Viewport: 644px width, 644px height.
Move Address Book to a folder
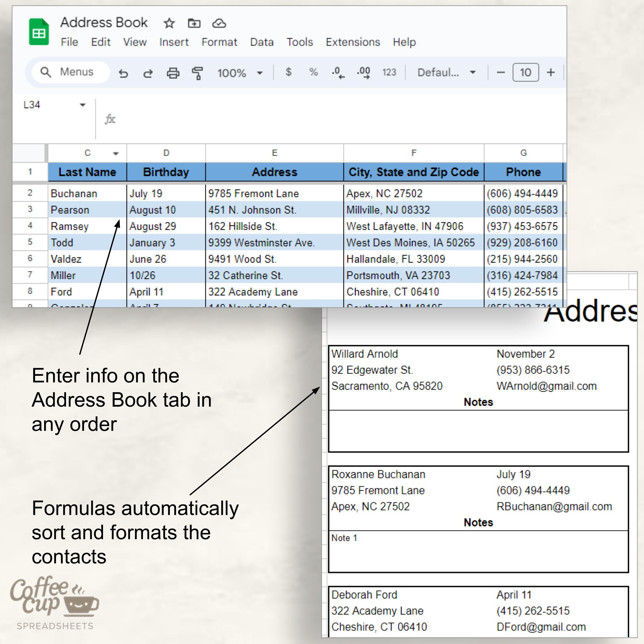[194, 23]
